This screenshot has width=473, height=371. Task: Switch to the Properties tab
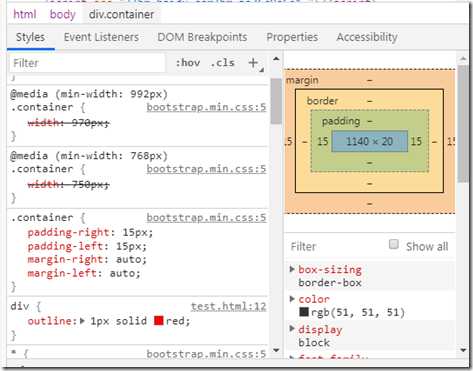coord(292,37)
